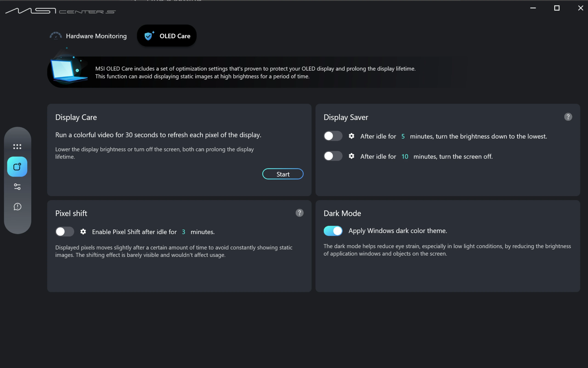Screen dimensions: 588x368
Task: Click 'Enable Pixel Shift after idle for' label
Action: point(134,232)
